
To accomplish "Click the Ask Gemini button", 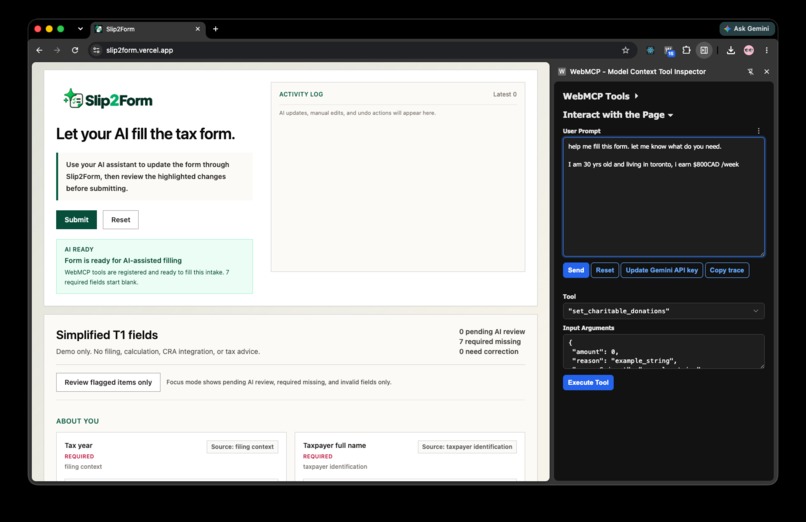I will 747,29.
